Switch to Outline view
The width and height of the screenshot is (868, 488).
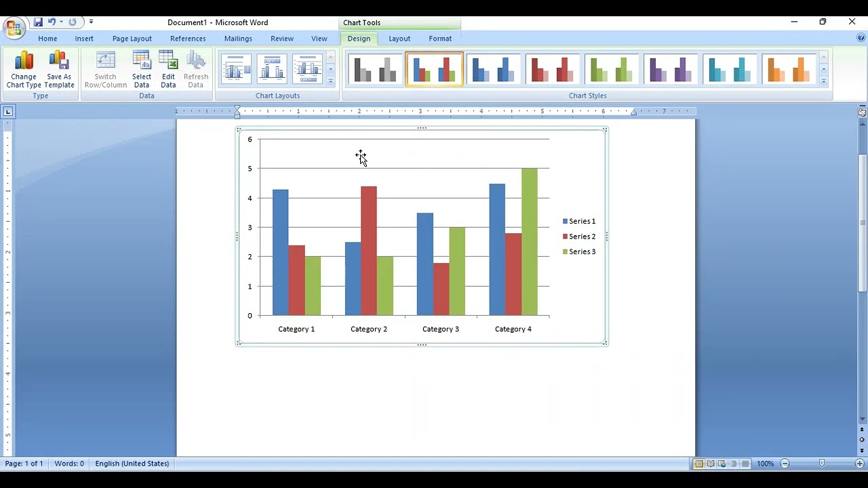[x=734, y=464]
